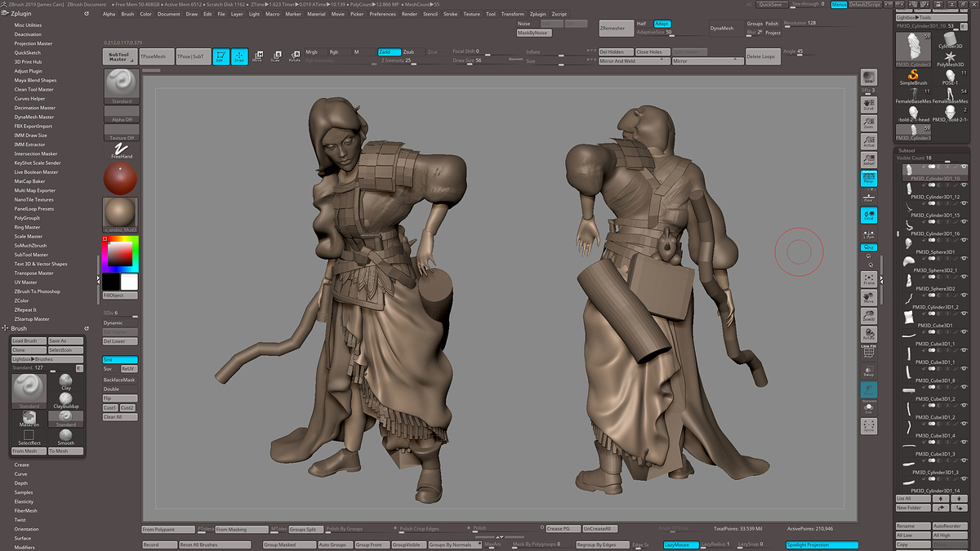Toggle BackfaceMask option
The image size is (980, 551).
pyautogui.click(x=120, y=380)
